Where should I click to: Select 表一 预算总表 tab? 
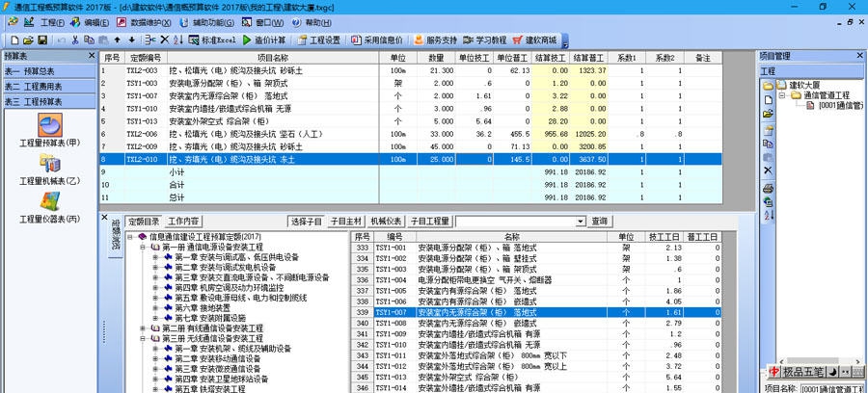click(50, 71)
